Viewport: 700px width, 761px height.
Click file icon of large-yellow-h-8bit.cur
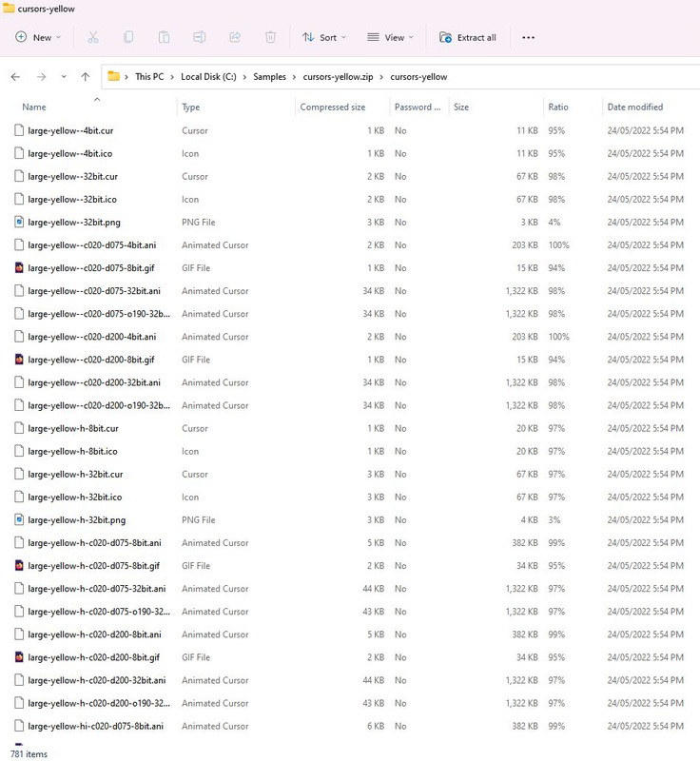click(19, 428)
